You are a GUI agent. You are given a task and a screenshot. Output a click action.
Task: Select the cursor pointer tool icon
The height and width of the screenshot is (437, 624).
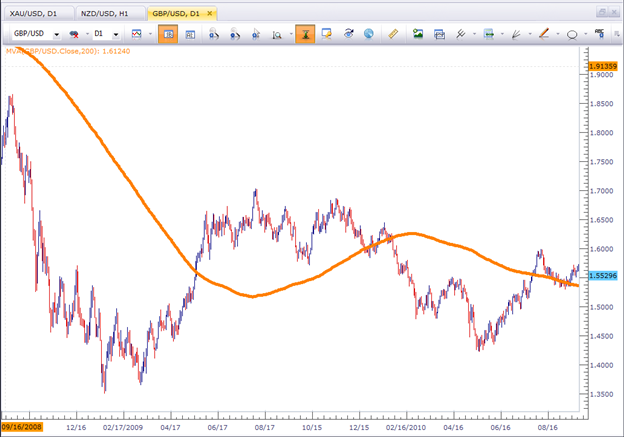point(256,34)
